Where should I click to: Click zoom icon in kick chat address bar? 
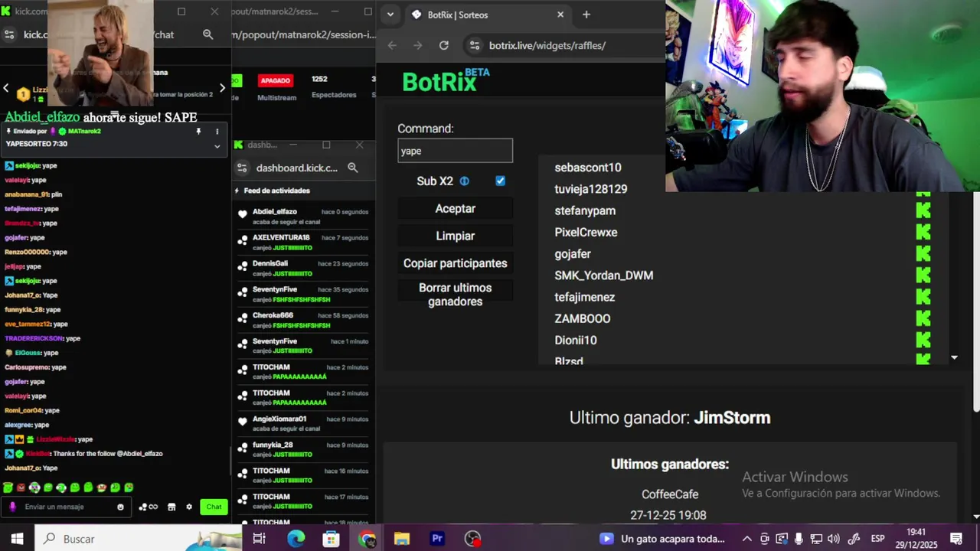coord(207,34)
